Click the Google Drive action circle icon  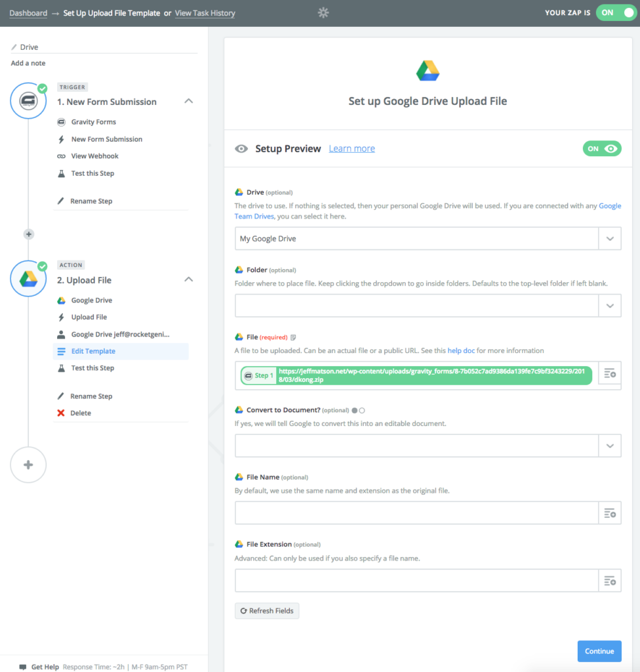pyautogui.click(x=28, y=279)
